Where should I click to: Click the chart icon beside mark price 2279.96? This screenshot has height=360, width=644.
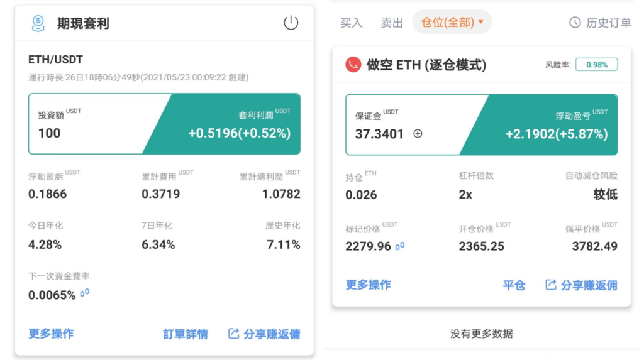(399, 246)
